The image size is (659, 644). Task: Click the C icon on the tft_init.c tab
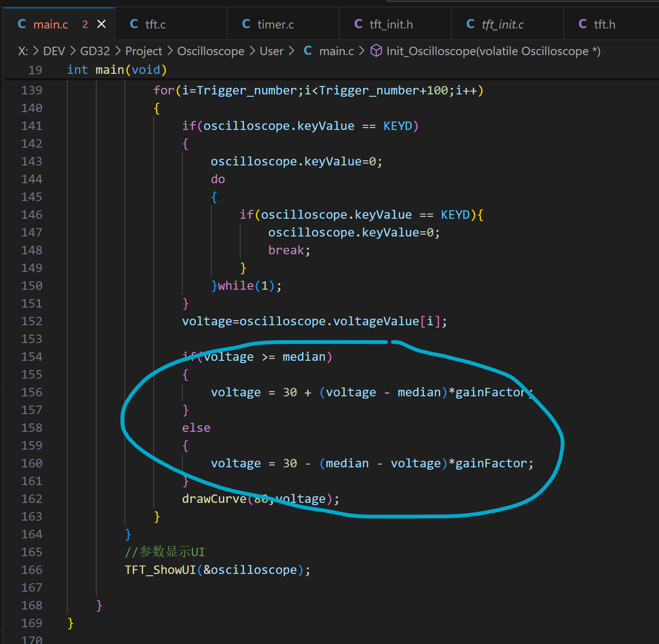point(471,24)
